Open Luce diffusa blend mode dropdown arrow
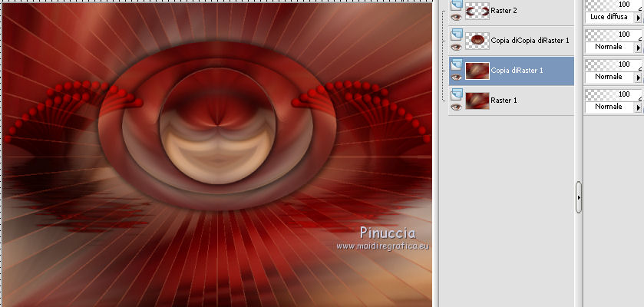644x307 pixels. tap(638, 18)
